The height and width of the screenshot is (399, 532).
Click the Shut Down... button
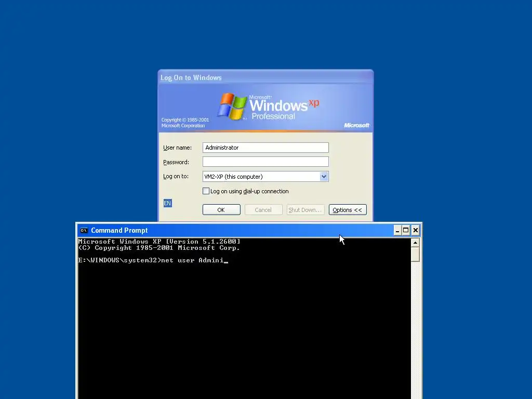click(x=305, y=210)
